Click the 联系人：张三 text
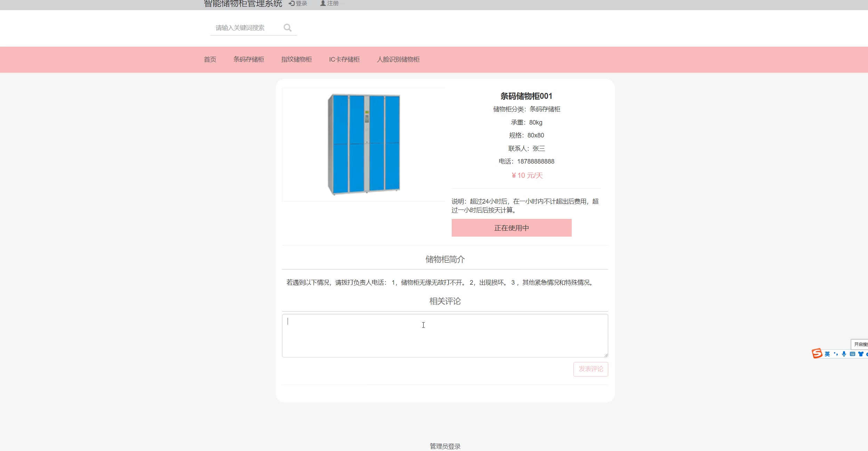This screenshot has height=451, width=868. [x=527, y=149]
